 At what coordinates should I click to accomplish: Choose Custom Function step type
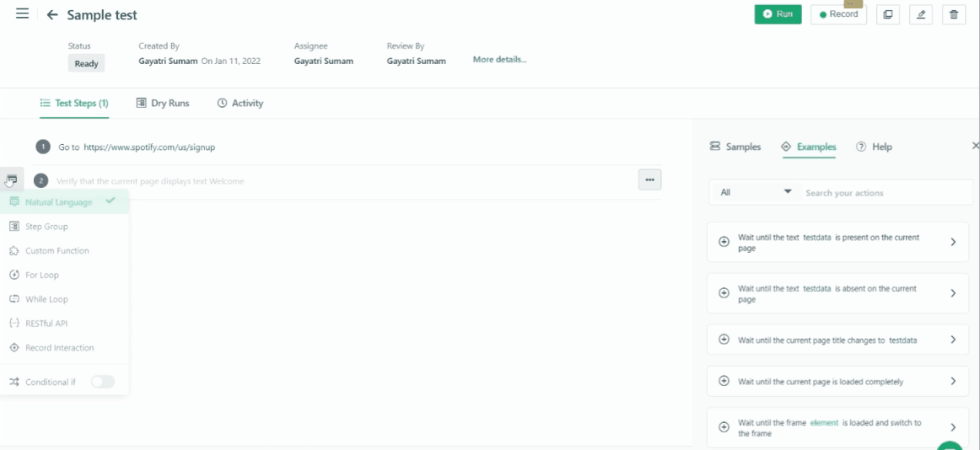pyautogui.click(x=64, y=251)
